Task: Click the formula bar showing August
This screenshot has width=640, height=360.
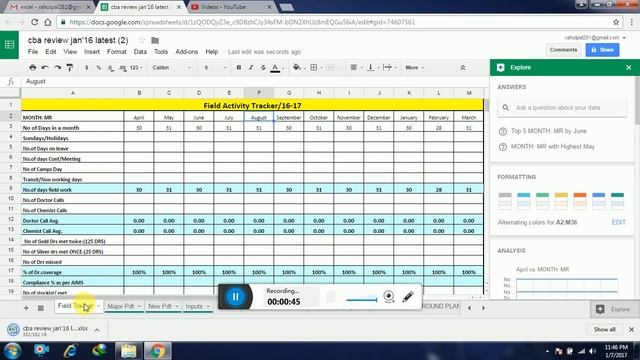Action: (x=253, y=82)
